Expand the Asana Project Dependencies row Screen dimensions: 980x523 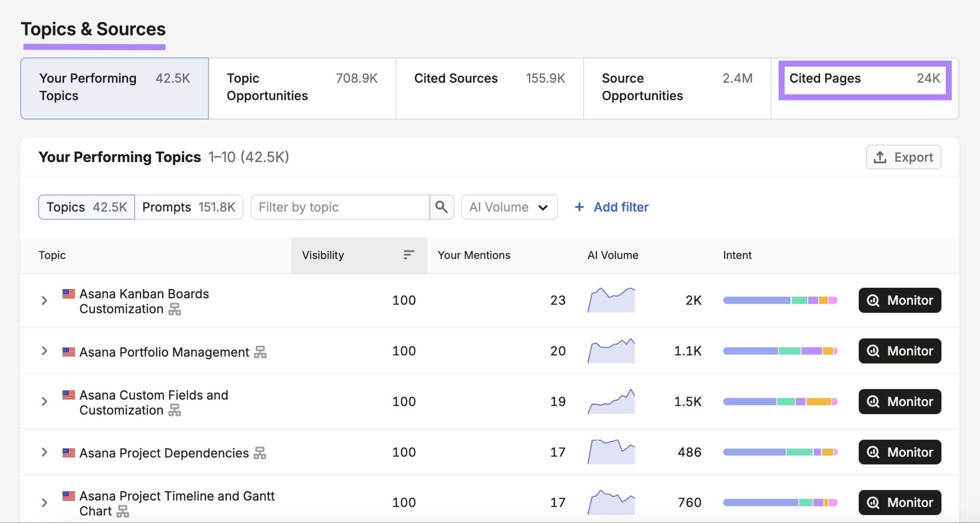(x=45, y=452)
